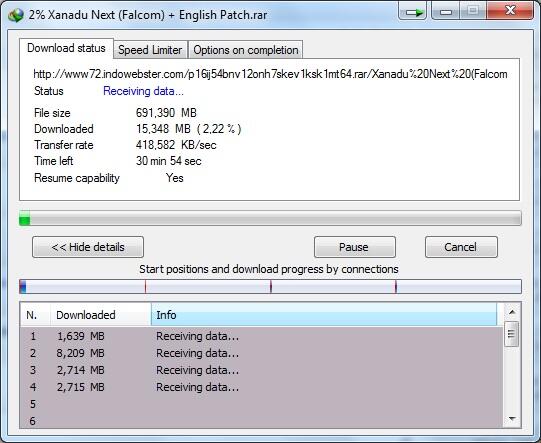Click the disabled maximize window button

point(473,11)
